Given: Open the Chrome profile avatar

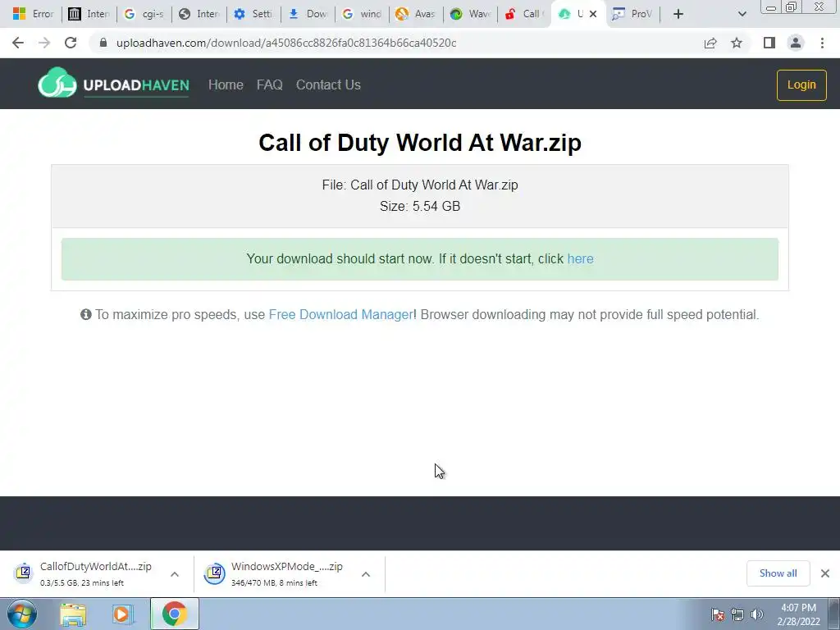Looking at the screenshot, I should [796, 43].
